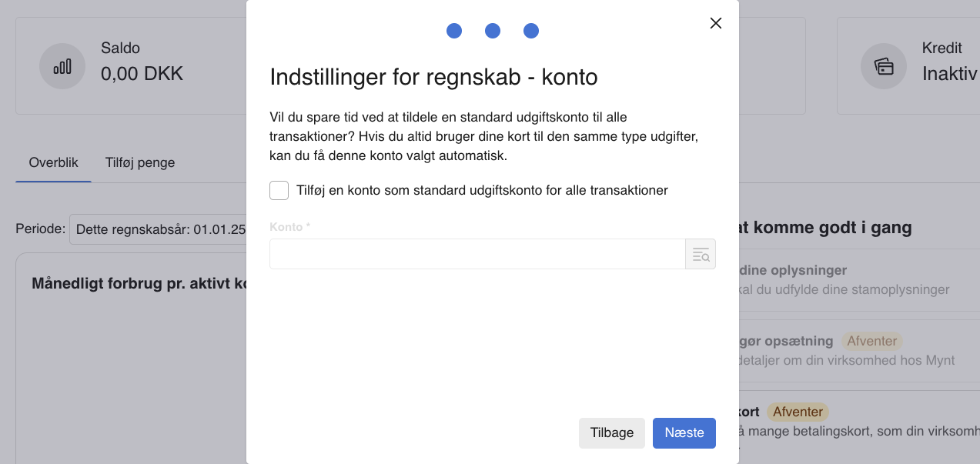
Task: Select the first step indicator dot
Action: tap(454, 31)
